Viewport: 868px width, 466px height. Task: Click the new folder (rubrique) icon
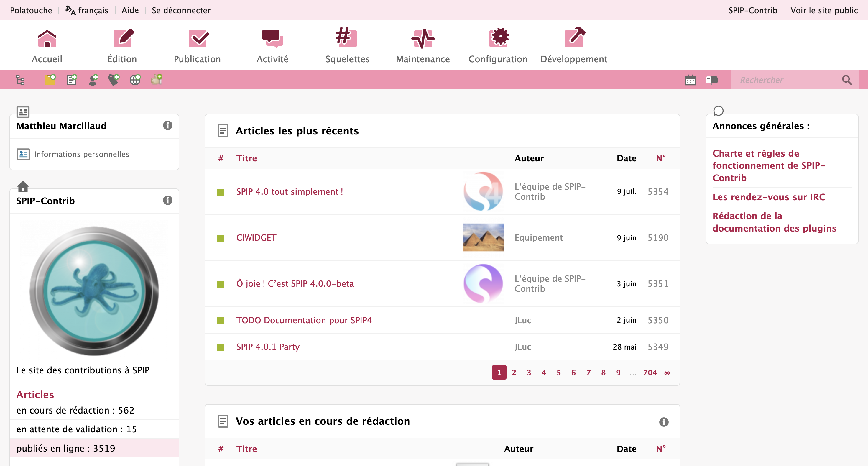50,80
